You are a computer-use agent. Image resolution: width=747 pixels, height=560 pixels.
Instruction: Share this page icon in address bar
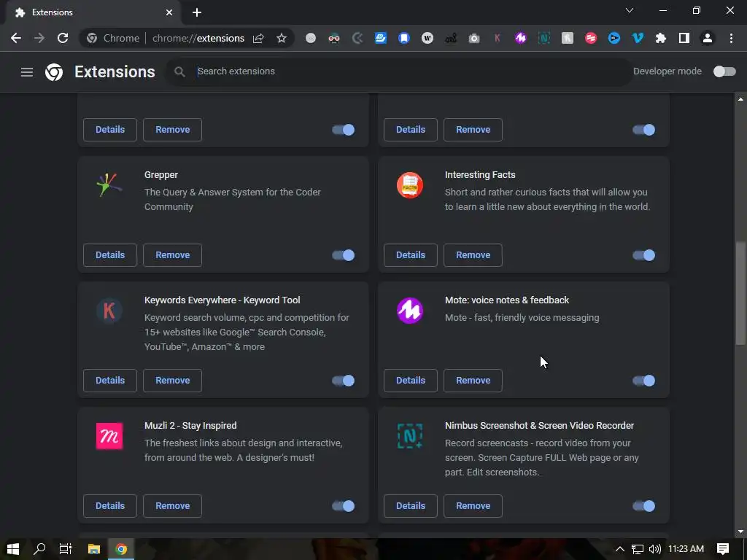coord(258,38)
